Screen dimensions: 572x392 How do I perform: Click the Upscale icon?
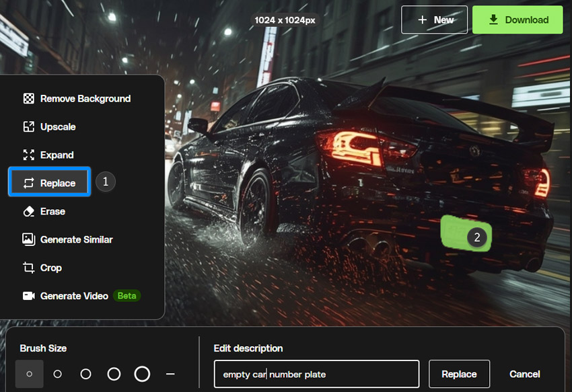pyautogui.click(x=29, y=126)
